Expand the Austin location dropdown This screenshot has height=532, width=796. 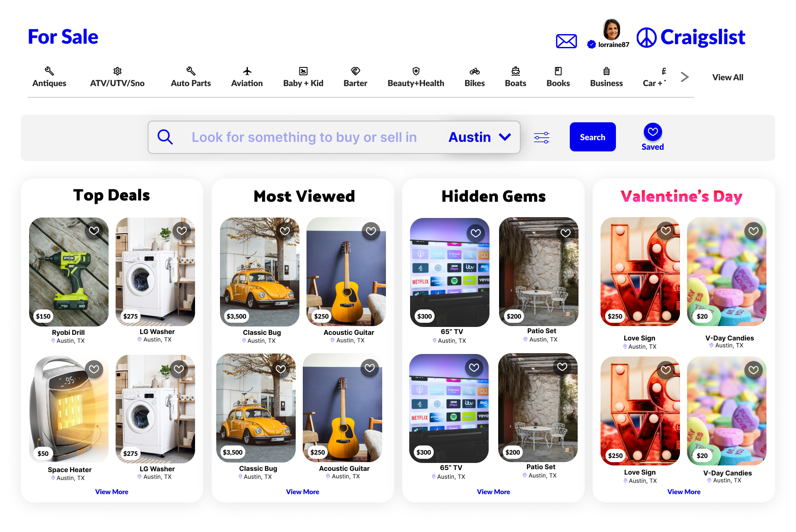480,137
